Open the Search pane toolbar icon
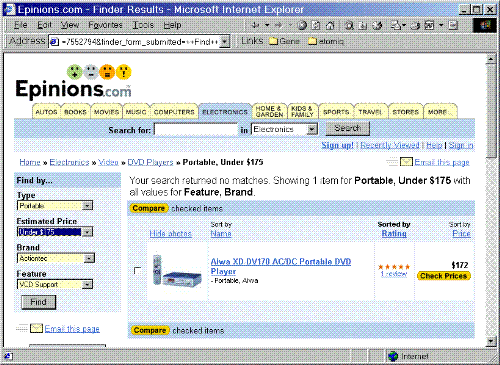Viewport: 500px width, 365px height. [x=349, y=25]
